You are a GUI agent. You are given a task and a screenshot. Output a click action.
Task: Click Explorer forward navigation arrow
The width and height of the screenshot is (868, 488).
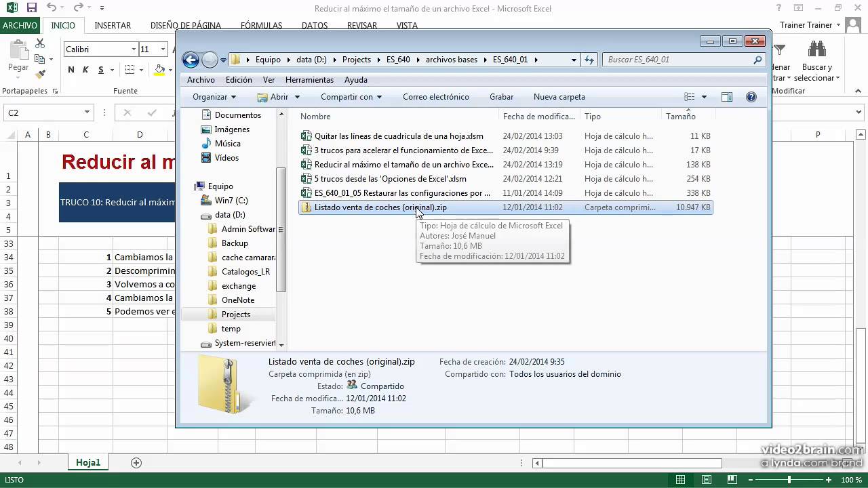[210, 60]
